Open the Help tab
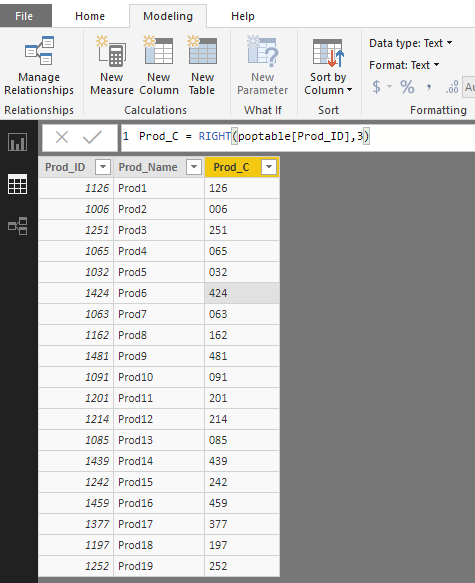The height and width of the screenshot is (583, 475). pyautogui.click(x=243, y=16)
